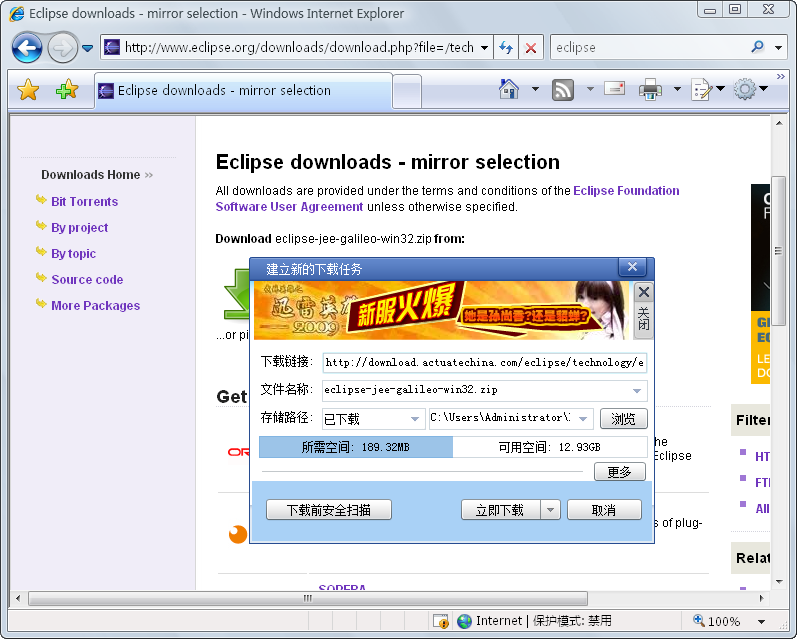The image size is (797, 639).
Task: Expand the 立即下载 button arrow
Action: click(550, 510)
